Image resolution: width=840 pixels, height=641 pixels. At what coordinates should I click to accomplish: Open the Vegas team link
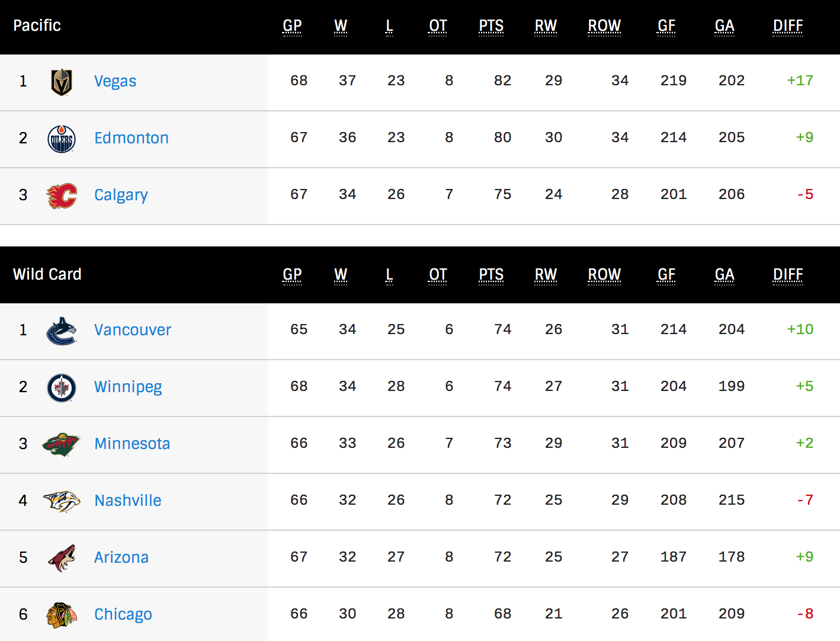click(116, 81)
